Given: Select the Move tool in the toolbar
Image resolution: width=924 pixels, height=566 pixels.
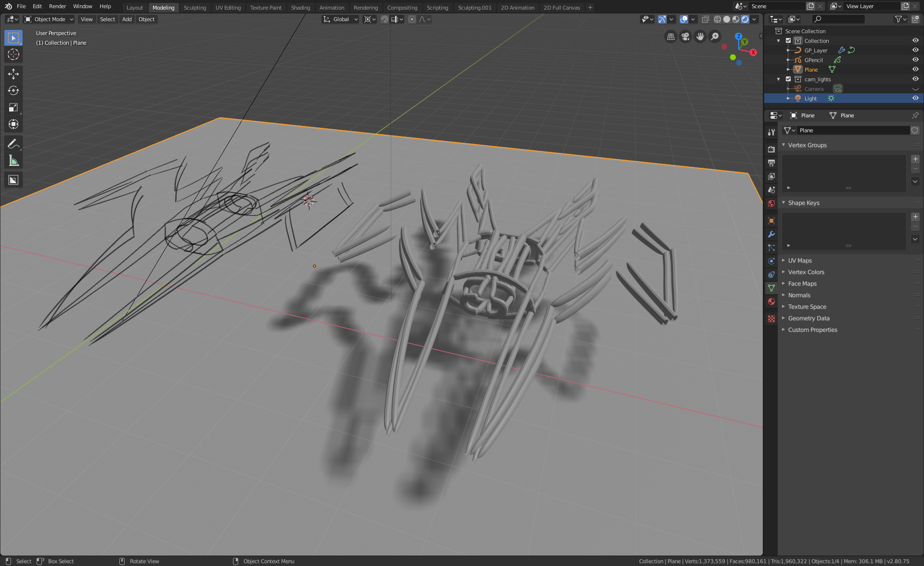Looking at the screenshot, I should (13, 74).
